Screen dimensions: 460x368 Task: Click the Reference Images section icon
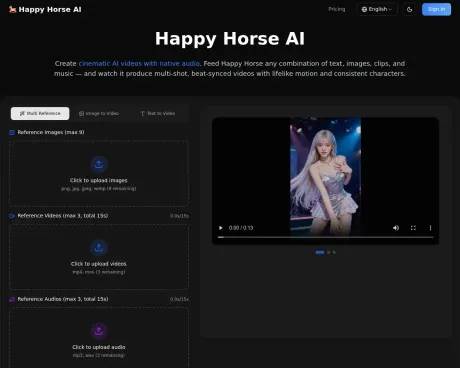pyautogui.click(x=12, y=133)
